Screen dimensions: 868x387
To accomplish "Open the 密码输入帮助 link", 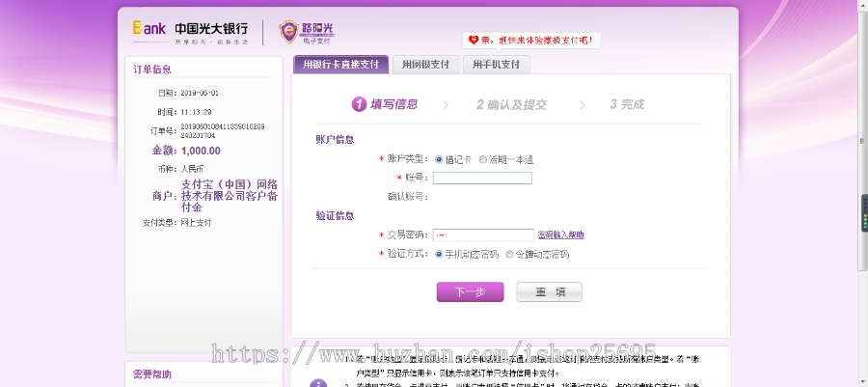I will click(x=560, y=235).
